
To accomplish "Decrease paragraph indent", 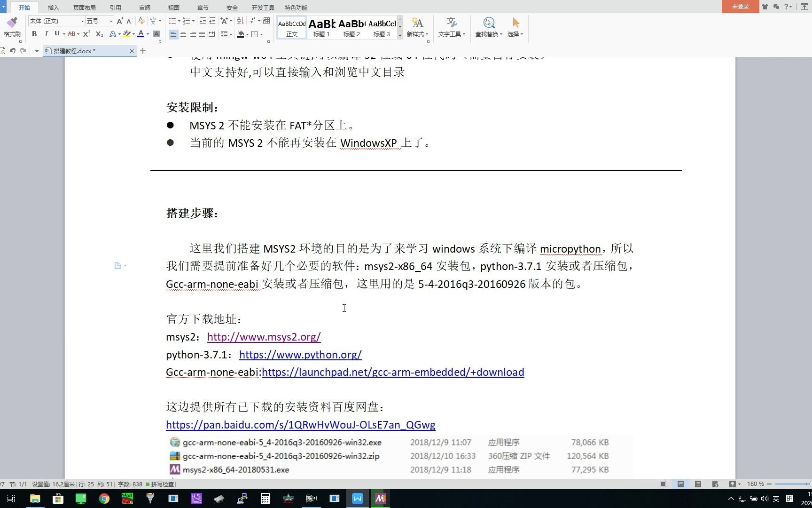I will tap(203, 21).
